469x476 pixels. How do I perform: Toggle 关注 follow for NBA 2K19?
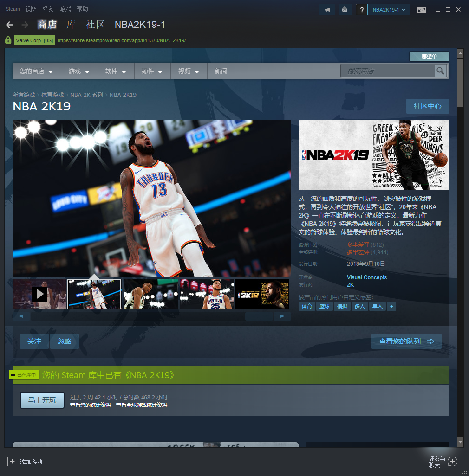[34, 341]
